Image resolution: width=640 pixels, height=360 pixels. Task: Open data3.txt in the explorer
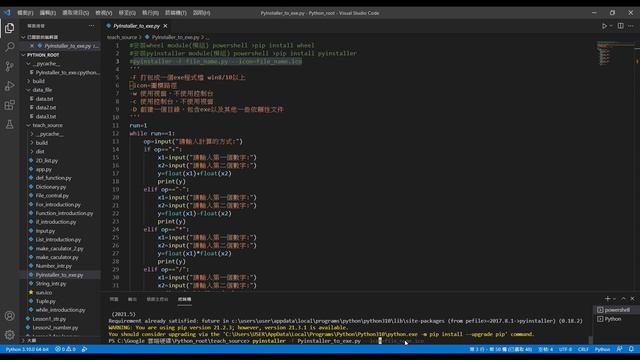click(x=46, y=116)
